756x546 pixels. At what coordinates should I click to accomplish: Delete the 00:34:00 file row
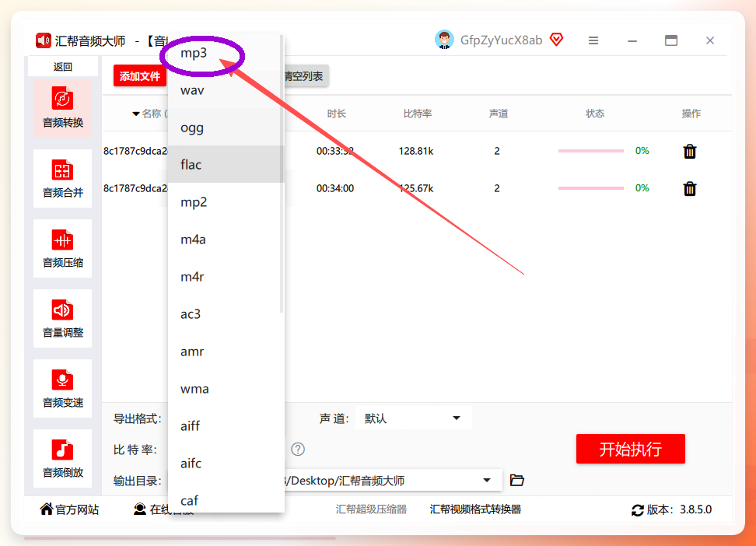(690, 188)
